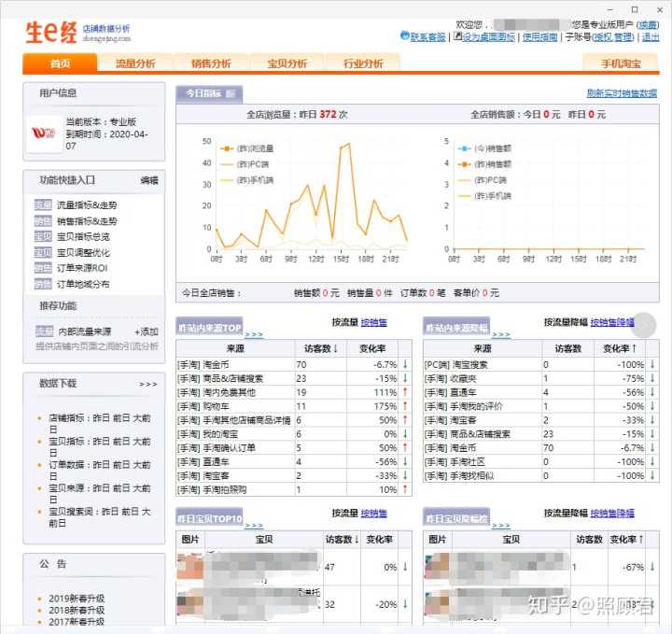Click the 联系客服 customer service icon
The width and height of the screenshot is (672, 634).
pos(404,37)
